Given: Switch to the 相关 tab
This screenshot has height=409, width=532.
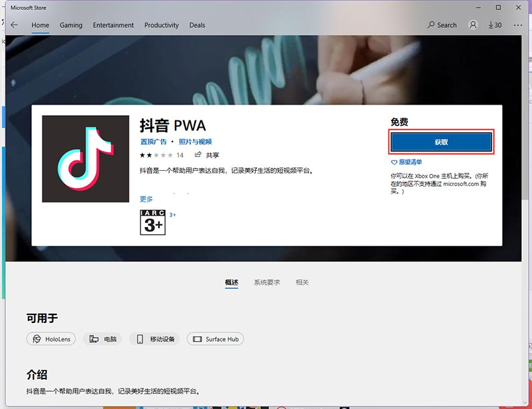Looking at the screenshot, I should [302, 281].
